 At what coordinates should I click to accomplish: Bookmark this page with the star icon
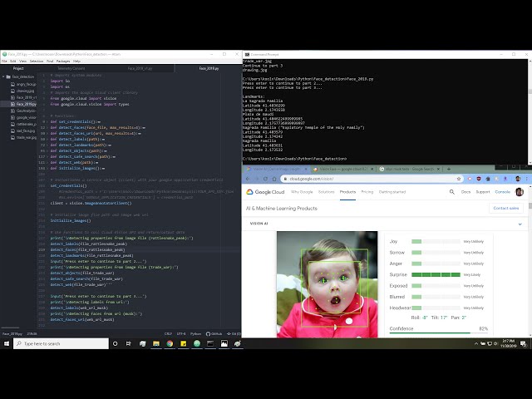pos(459,179)
